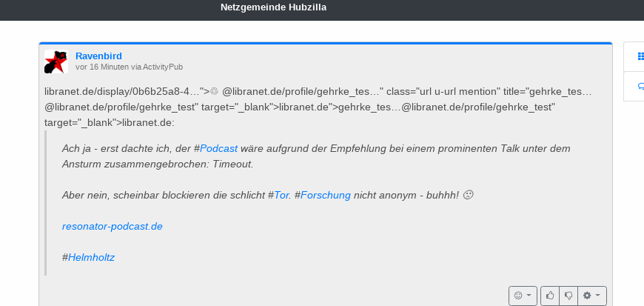Open the emoji reaction dropdown
644x306 pixels.
pyautogui.click(x=523, y=296)
